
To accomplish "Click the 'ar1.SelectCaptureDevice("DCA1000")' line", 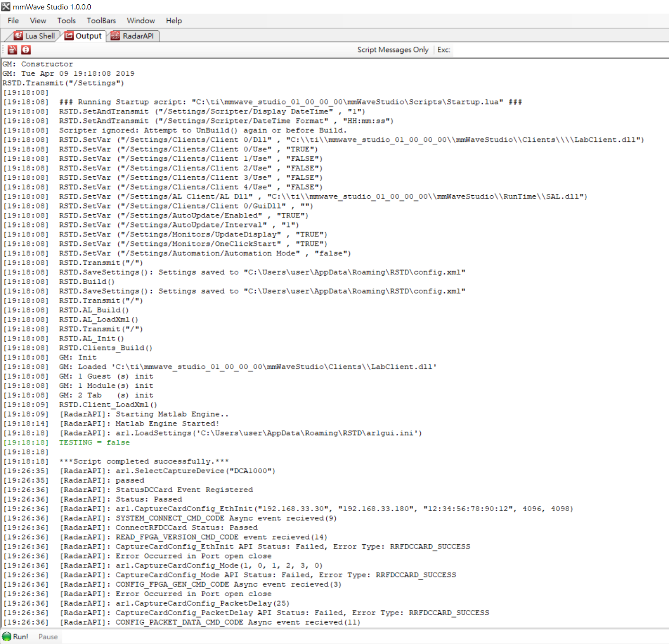I will (x=139, y=470).
